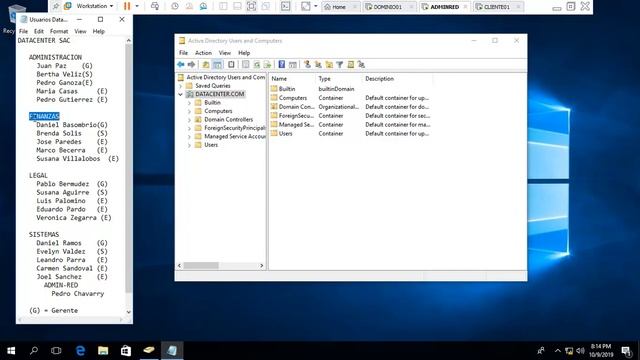Select the Users container in list pane
Viewport: 640px width, 360px height.
pos(285,133)
